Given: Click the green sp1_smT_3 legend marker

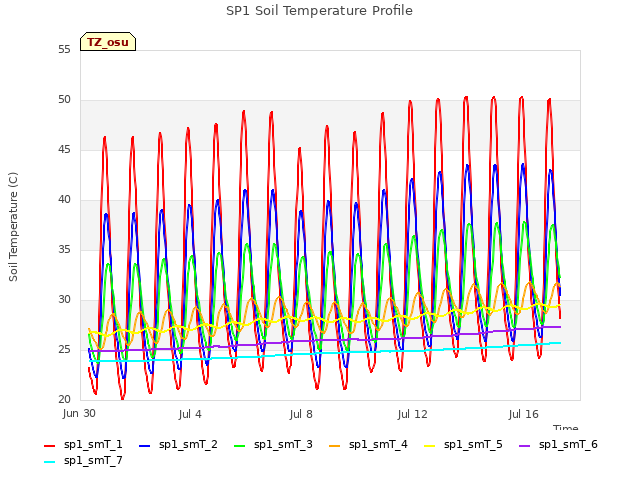Looking at the screenshot, I should pyautogui.click(x=240, y=446).
